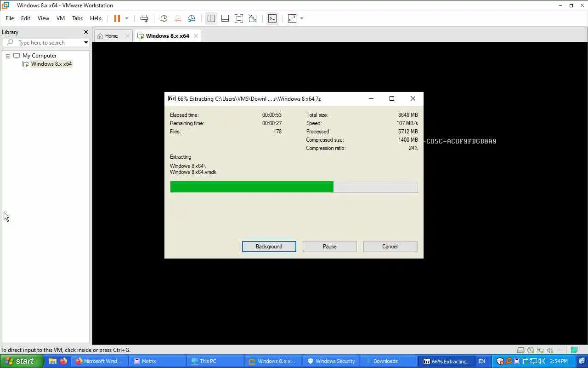Open the stretch display dropdown arrow
Screen dimensions: 588x368
point(302,18)
